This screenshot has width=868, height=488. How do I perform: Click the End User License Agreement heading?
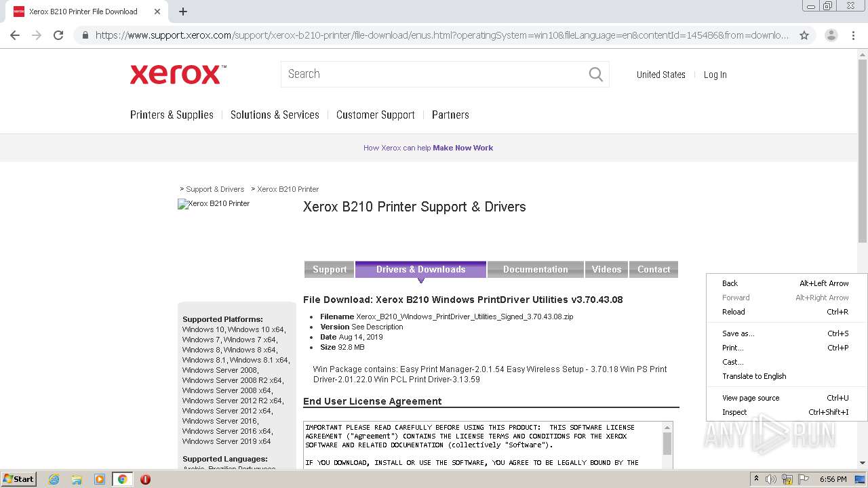pyautogui.click(x=372, y=401)
